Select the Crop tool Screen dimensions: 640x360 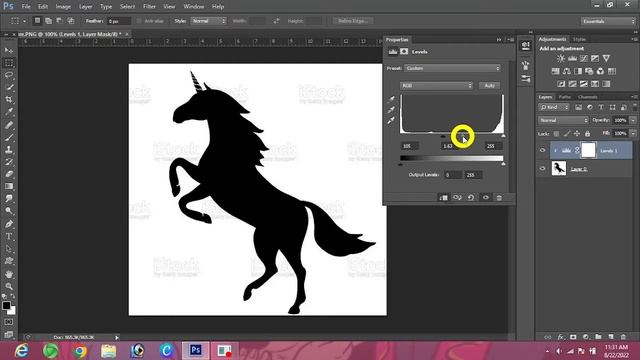pos(9,100)
